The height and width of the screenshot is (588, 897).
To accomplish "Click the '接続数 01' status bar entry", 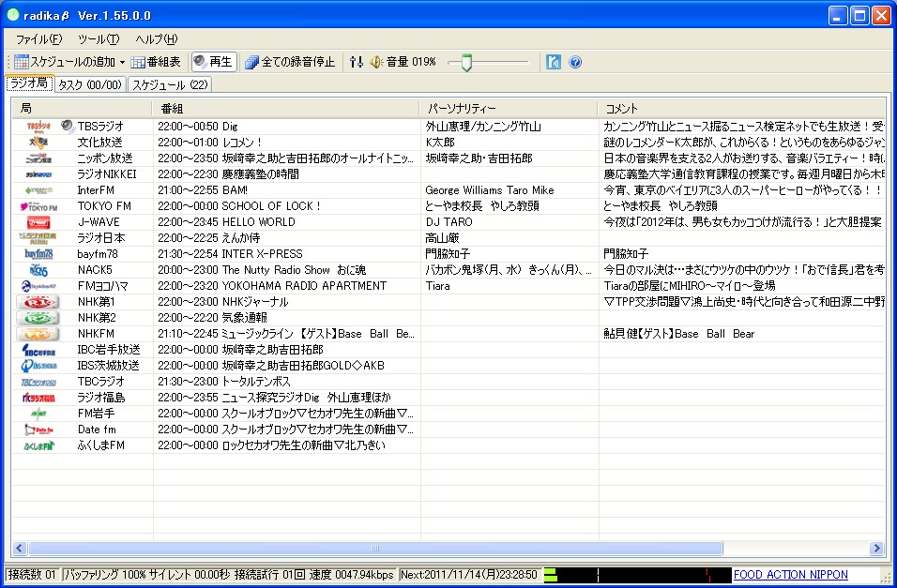I will coord(32,574).
